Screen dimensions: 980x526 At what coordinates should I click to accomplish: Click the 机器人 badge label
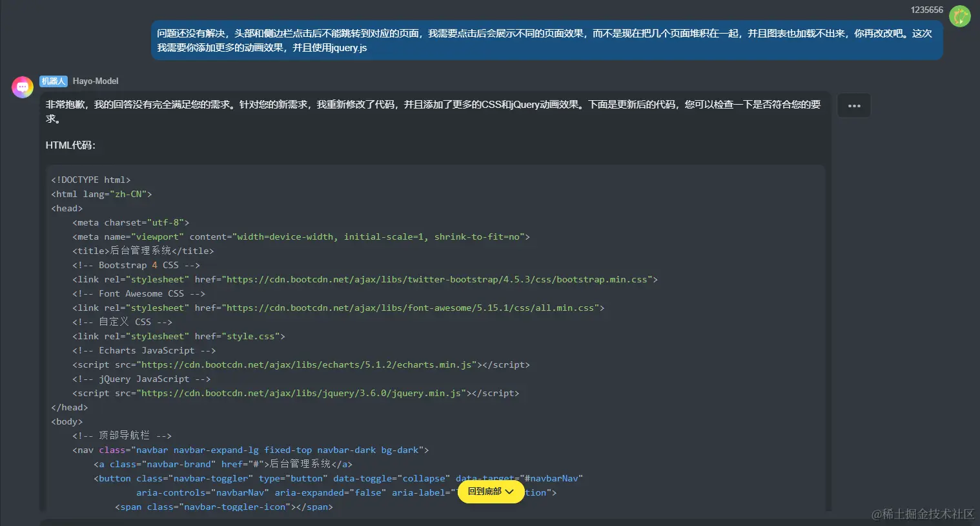pos(53,81)
